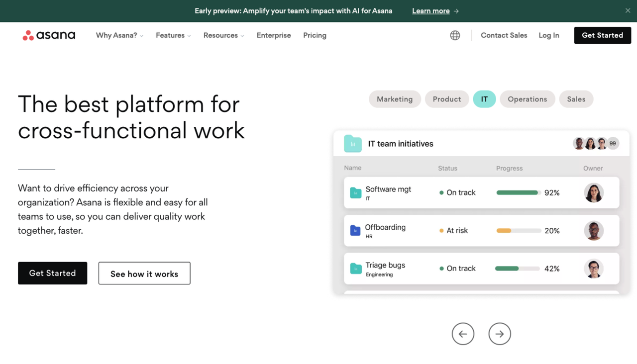The width and height of the screenshot is (637, 364).
Task: Expand the Resources menu
Action: click(223, 35)
